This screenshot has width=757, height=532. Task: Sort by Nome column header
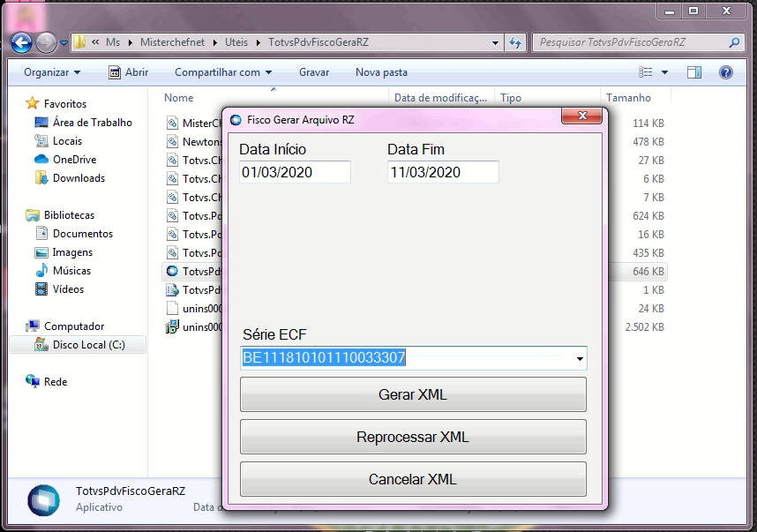click(178, 98)
